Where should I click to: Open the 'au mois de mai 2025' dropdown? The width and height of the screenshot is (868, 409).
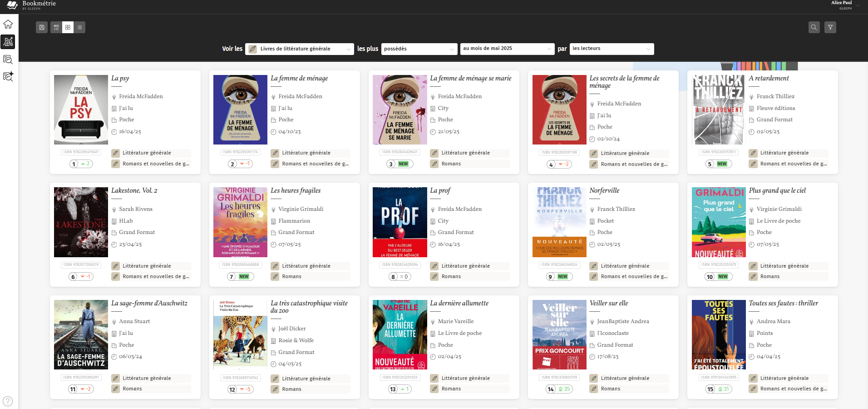click(x=507, y=49)
